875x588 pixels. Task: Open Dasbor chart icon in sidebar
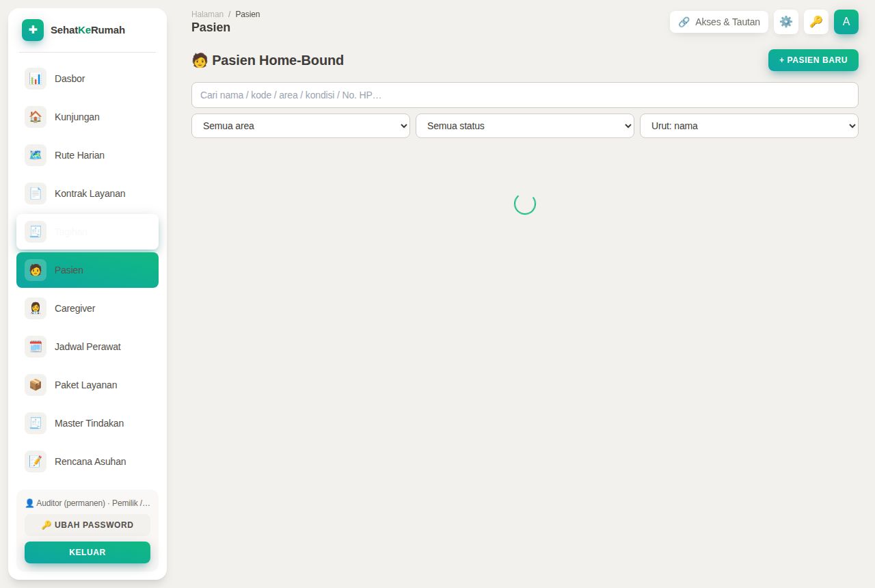point(36,79)
